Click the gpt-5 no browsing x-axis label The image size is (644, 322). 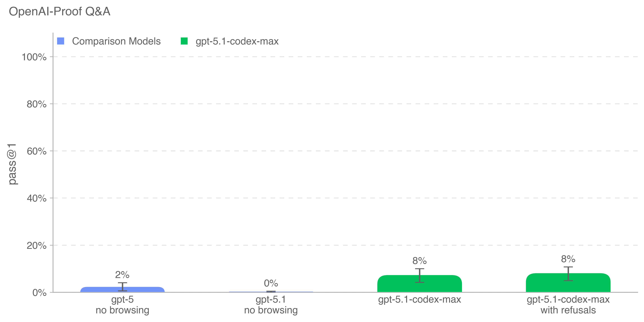pos(122,305)
